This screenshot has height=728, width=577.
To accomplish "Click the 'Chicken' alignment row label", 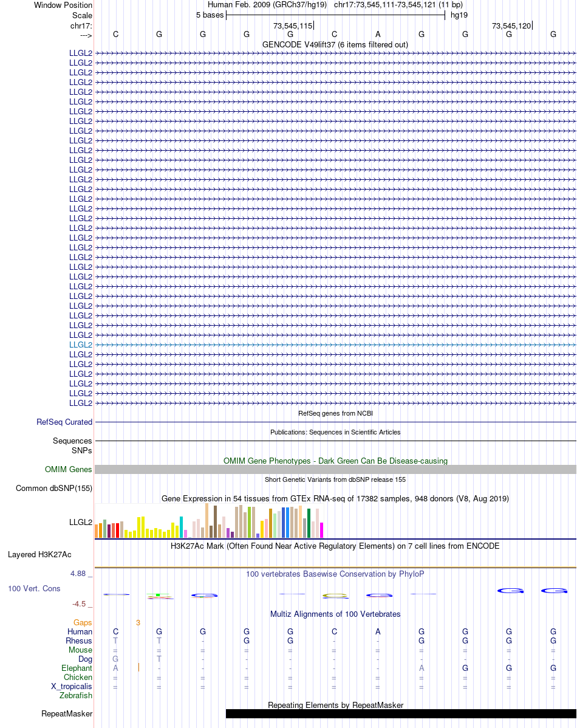I will click(x=78, y=678).
